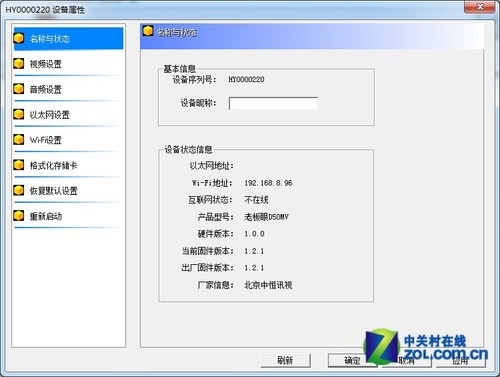Click the cube icon beside 恢复默认设置
The image size is (500, 377).
[19, 190]
